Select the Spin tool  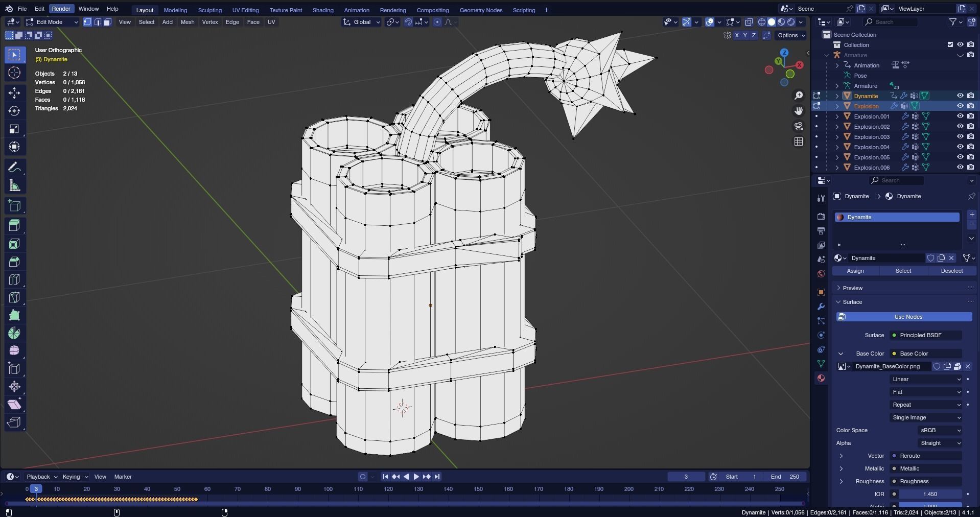14,333
